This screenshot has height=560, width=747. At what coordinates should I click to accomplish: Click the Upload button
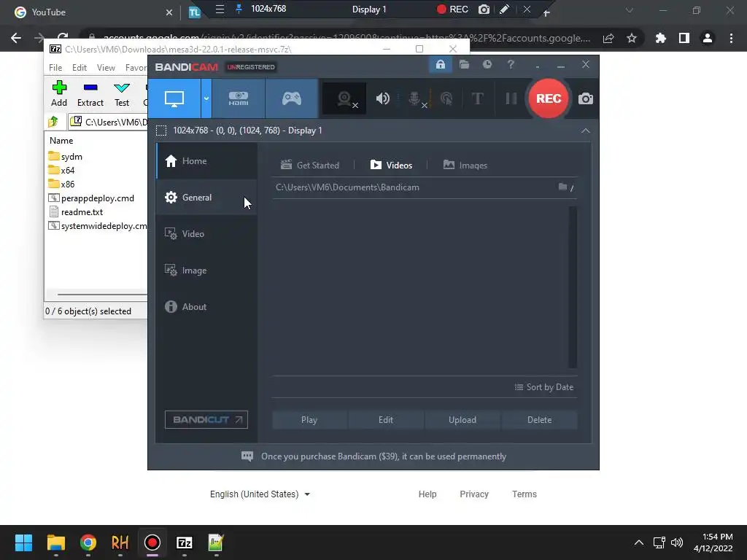(x=462, y=419)
